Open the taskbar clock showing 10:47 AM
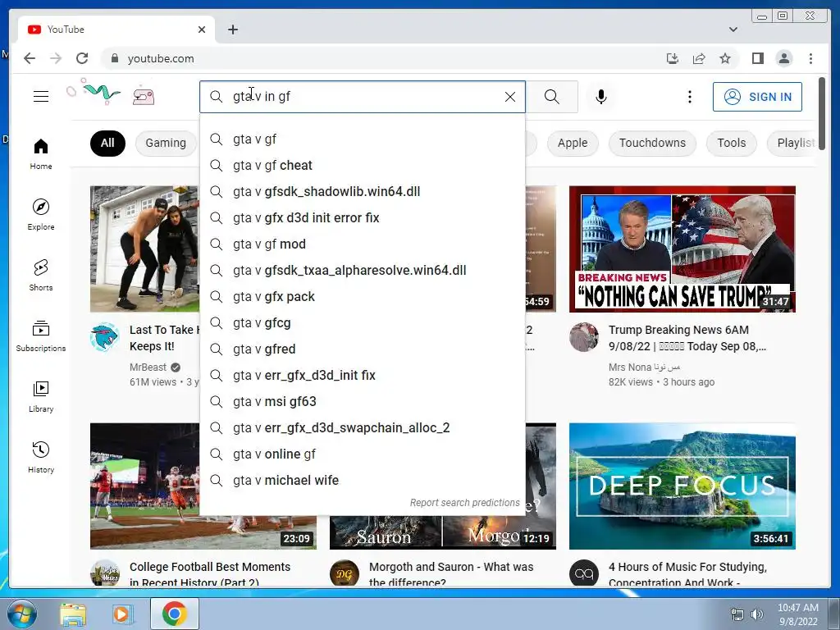 797,614
